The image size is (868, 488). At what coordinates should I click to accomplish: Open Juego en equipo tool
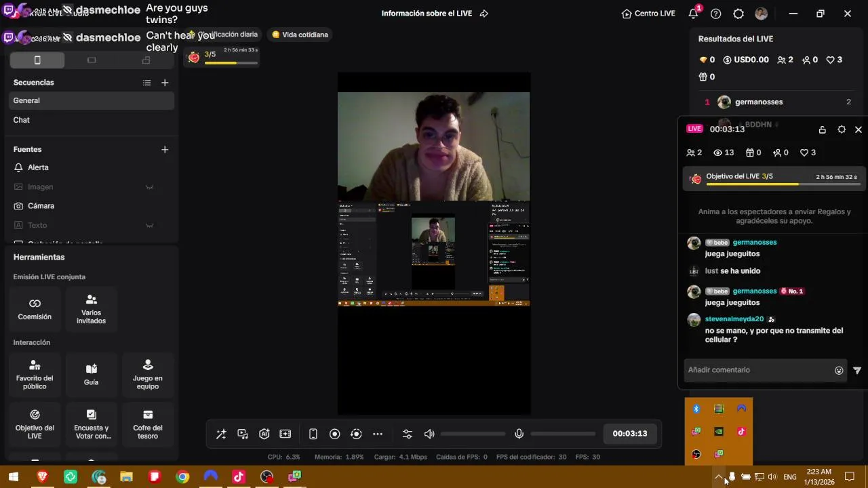(x=148, y=375)
